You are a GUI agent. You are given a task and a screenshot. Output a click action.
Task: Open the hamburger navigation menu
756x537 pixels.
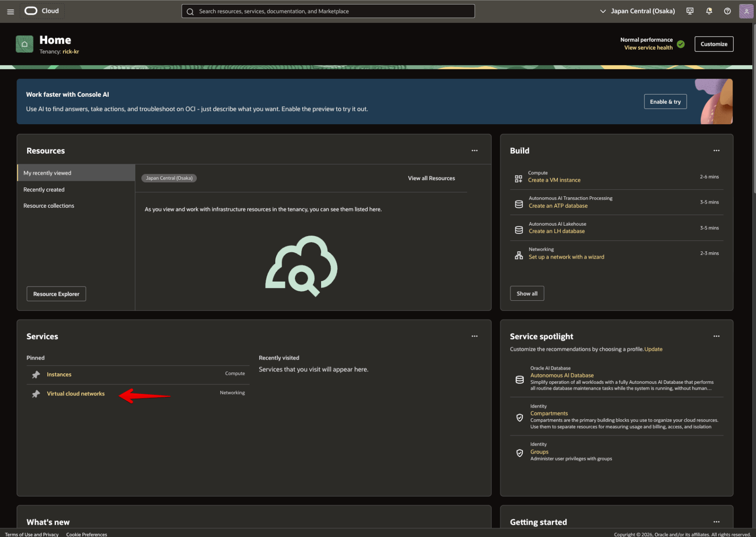[x=11, y=11]
